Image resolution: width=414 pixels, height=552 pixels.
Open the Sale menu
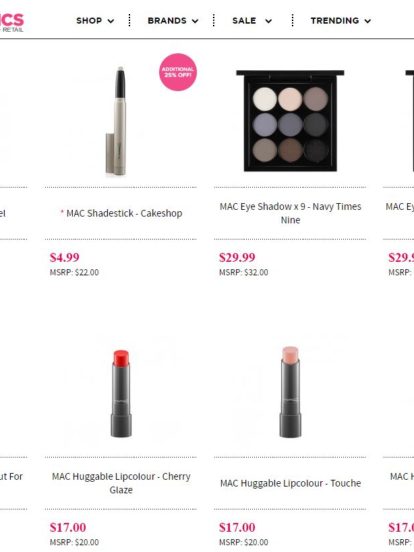pos(244,21)
